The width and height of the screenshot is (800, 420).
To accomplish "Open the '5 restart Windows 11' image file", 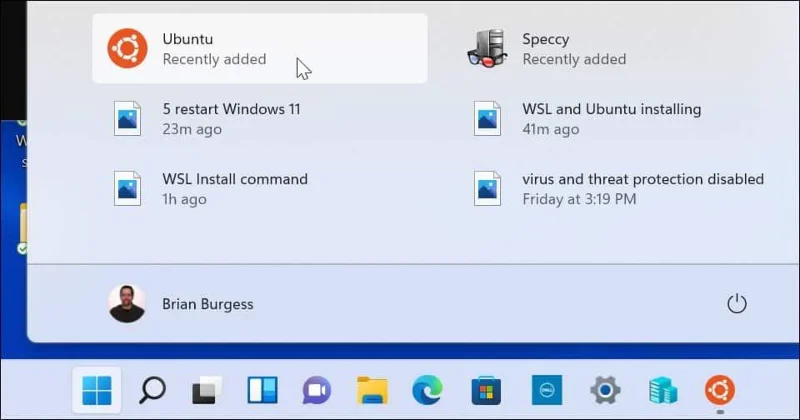I will click(260, 118).
